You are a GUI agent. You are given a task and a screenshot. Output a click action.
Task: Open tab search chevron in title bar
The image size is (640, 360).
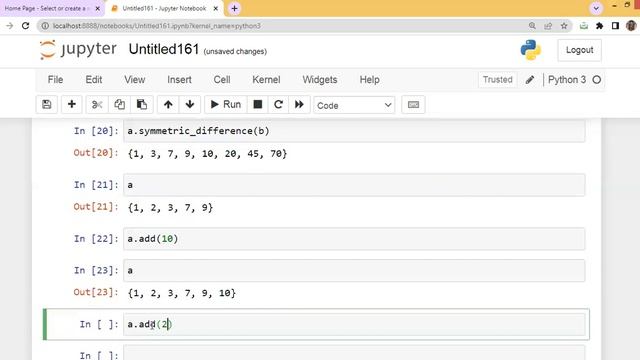coord(596,8)
